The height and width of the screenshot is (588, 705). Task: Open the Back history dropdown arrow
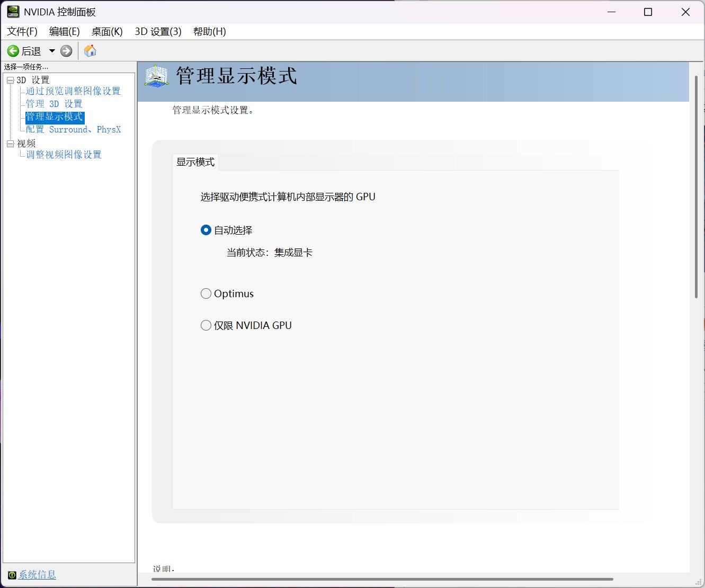click(52, 51)
